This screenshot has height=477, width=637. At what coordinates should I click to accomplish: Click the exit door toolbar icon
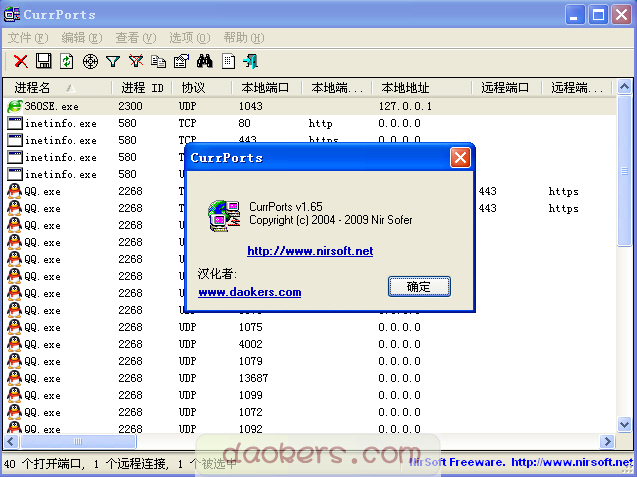(x=251, y=61)
